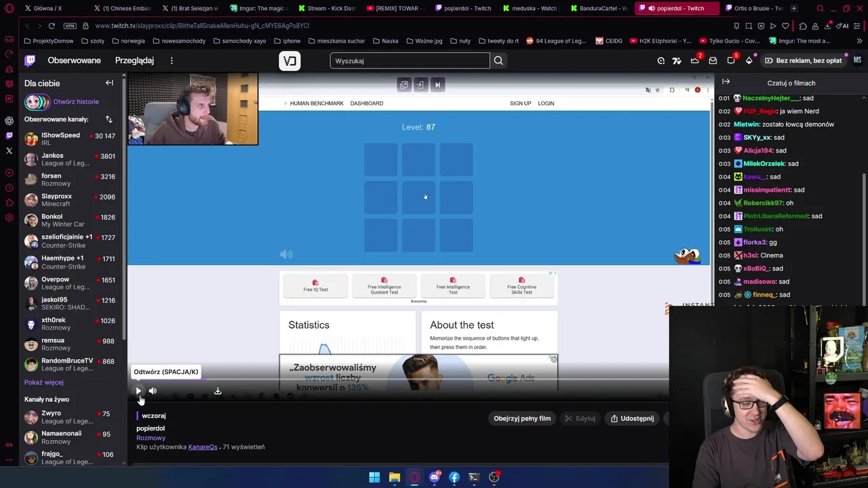Open Slayproxx channel in sidebar
This screenshot has width=868, height=488.
click(x=71, y=200)
